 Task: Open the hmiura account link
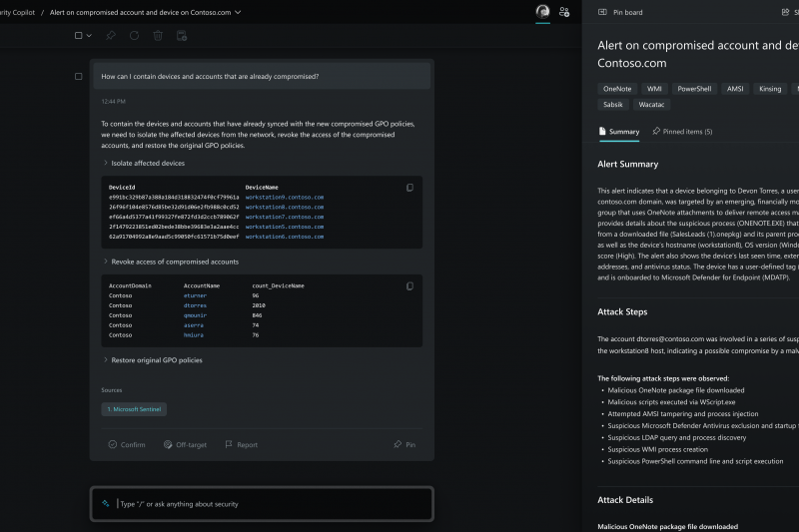click(x=194, y=335)
